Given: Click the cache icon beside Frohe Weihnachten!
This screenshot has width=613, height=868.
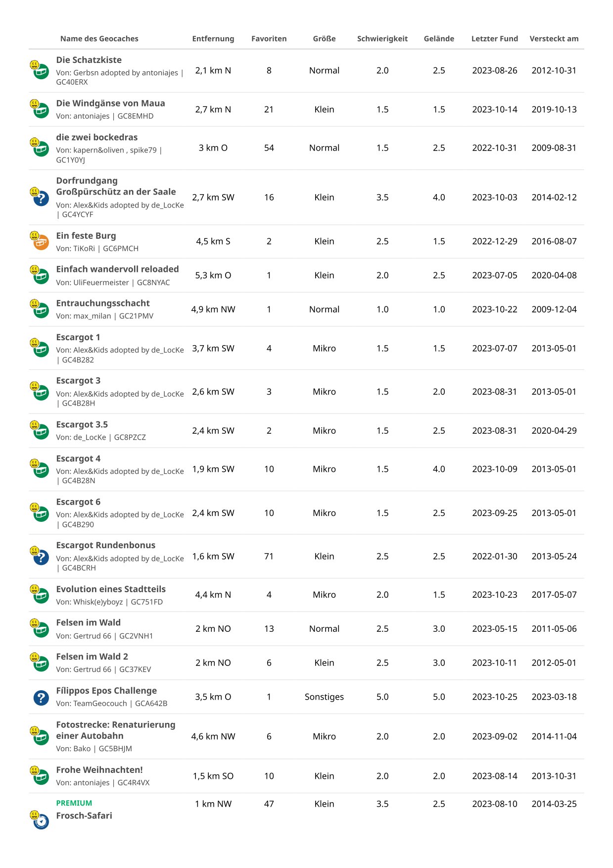Looking at the screenshot, I should pyautogui.click(x=41, y=777).
